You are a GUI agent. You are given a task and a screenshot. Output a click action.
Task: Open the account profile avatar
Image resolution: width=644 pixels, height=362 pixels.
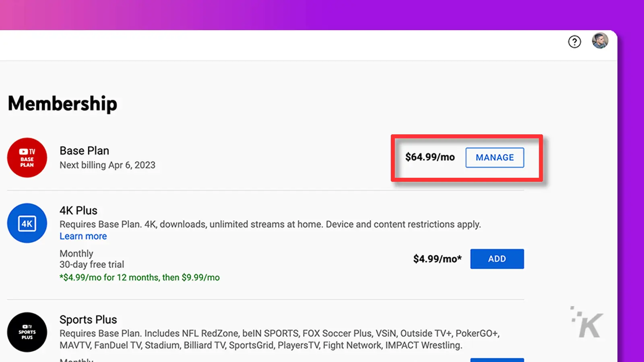(600, 41)
